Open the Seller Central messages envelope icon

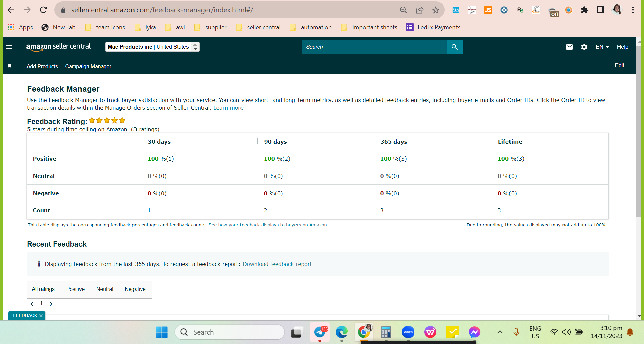tap(569, 47)
